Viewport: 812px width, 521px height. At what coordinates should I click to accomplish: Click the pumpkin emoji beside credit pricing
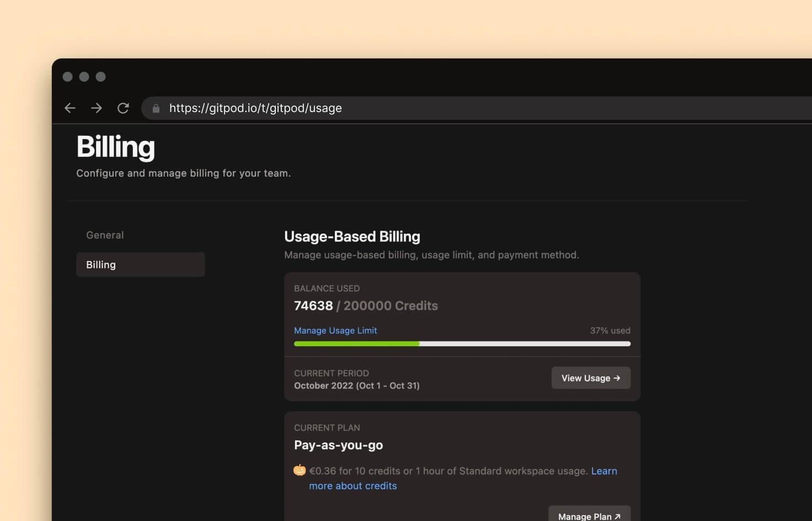click(300, 470)
